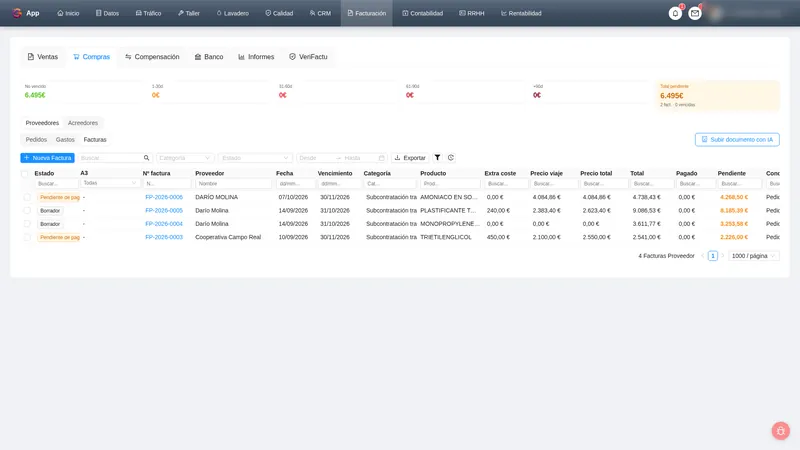Open the mail messages icon

tap(694, 13)
